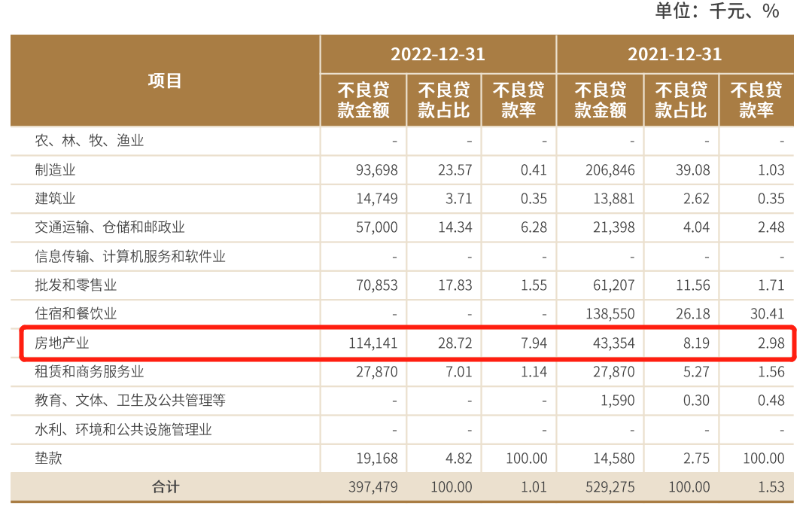
Task: Select the total 397,479
Action: click(x=373, y=487)
